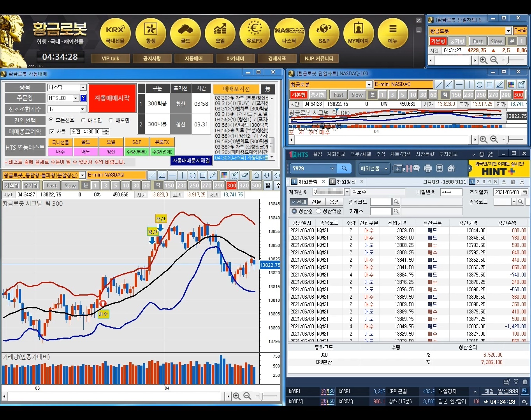Viewport: 531px width, 420px height.
Task: Open the 메뉴 round icon
Action: 393,34
